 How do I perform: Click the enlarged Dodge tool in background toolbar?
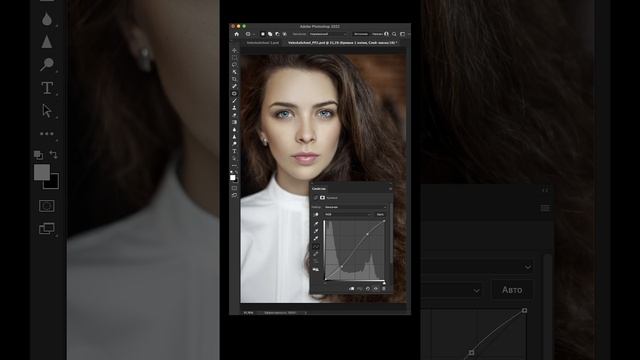click(x=47, y=64)
